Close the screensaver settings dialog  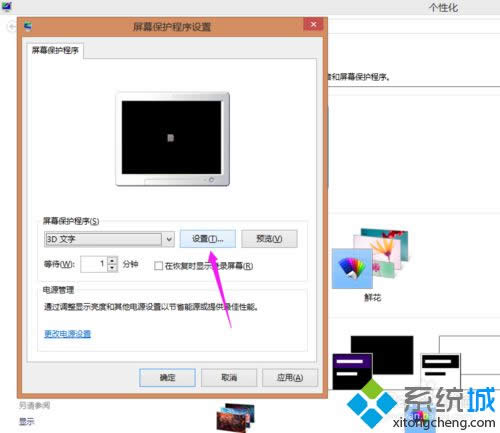point(313,24)
